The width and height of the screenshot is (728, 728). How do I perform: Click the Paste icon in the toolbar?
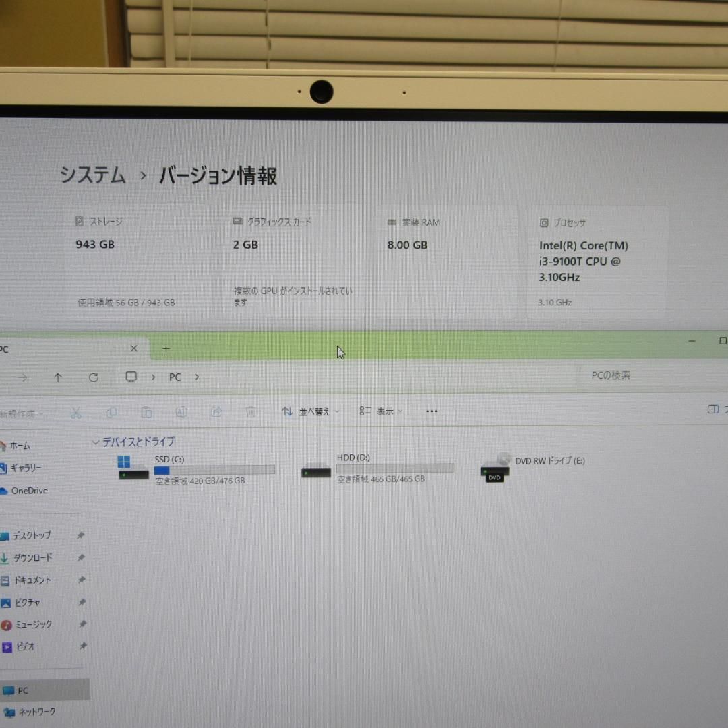click(146, 411)
